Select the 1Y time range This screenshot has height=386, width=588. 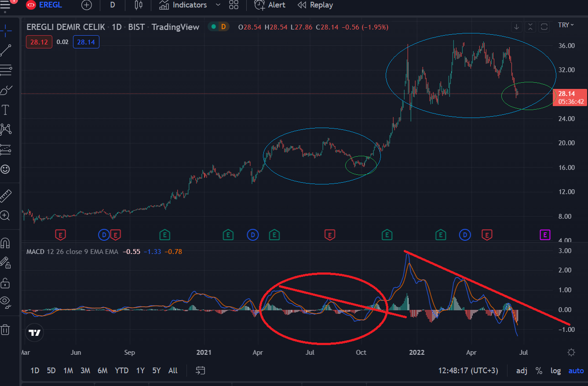[x=140, y=371]
